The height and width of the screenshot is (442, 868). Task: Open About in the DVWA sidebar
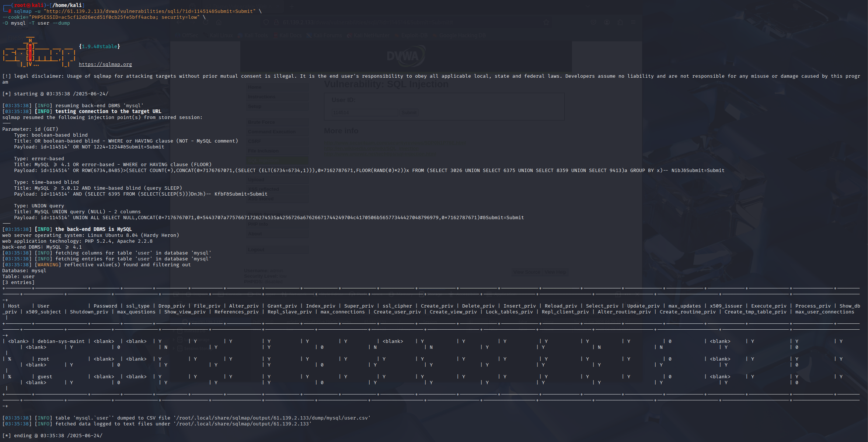(277, 234)
